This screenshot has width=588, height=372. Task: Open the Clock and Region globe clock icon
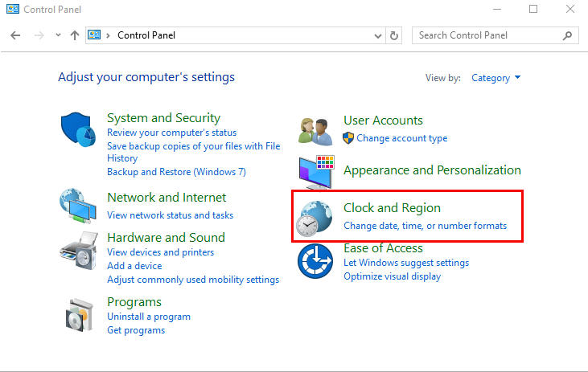coord(315,219)
